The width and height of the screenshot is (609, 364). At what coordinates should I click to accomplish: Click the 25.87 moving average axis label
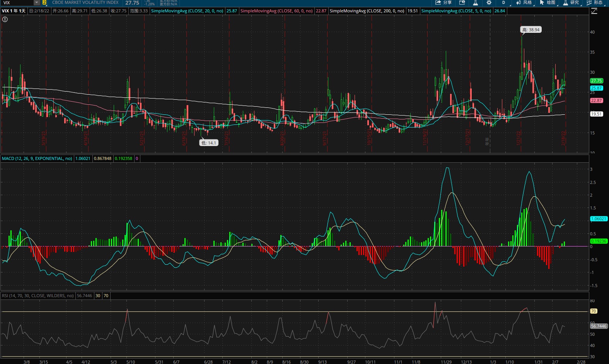596,88
